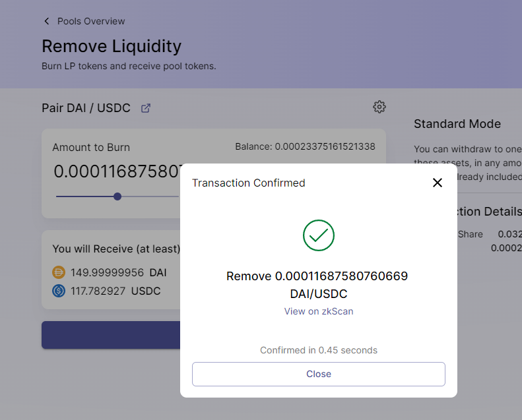522x420 pixels.
Task: Click the Amount to Burn value field
Action: (117, 171)
